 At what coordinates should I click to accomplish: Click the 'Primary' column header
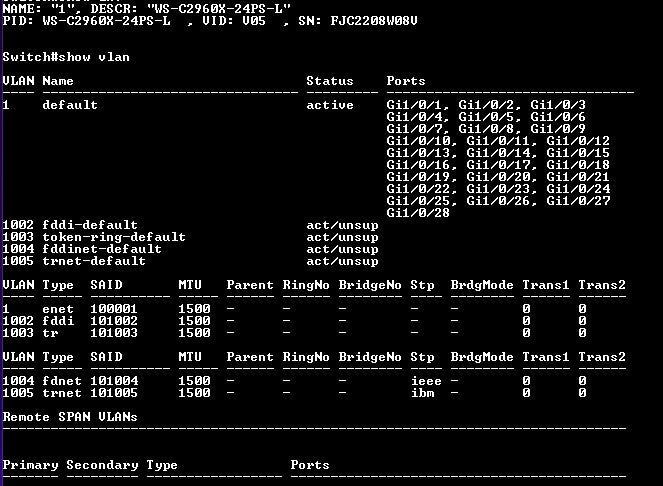click(x=30, y=465)
